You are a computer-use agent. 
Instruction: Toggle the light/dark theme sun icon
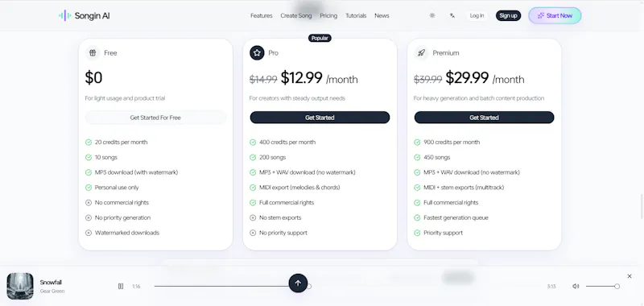(432, 15)
